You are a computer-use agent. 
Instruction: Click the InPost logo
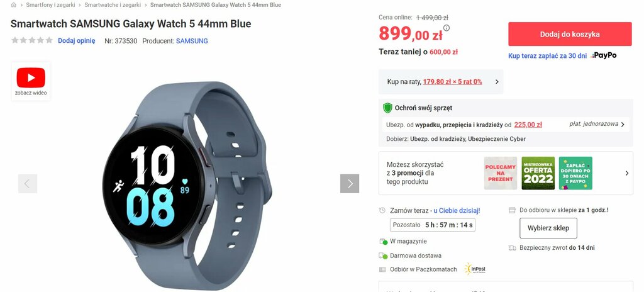click(x=475, y=269)
